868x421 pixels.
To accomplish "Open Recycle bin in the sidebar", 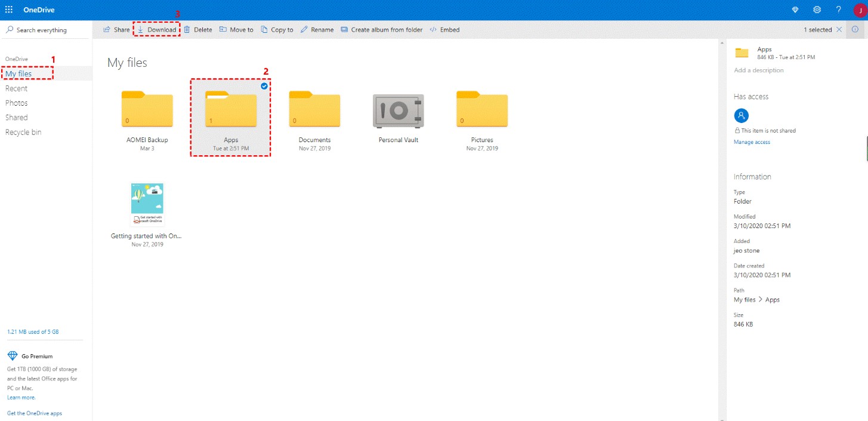I will (x=23, y=132).
